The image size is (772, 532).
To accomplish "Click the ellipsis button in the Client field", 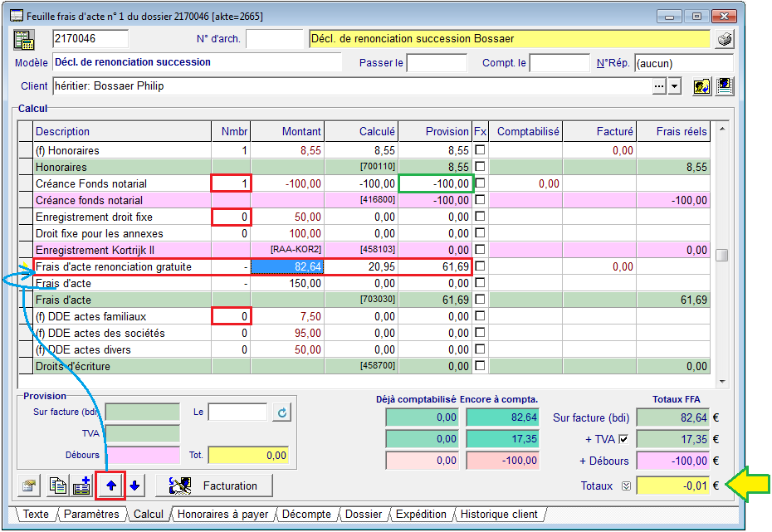I will [x=660, y=86].
